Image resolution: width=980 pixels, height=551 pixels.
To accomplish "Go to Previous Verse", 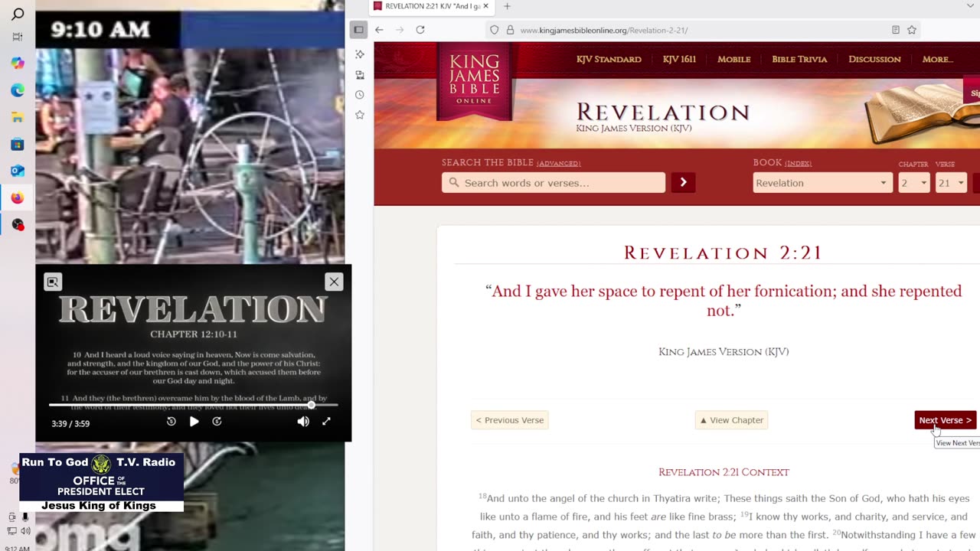I will (510, 420).
